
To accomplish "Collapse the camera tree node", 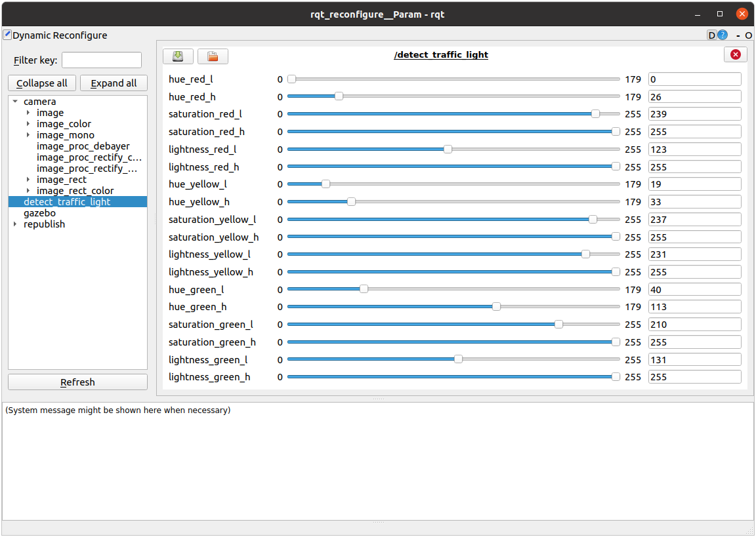I will tap(15, 102).
